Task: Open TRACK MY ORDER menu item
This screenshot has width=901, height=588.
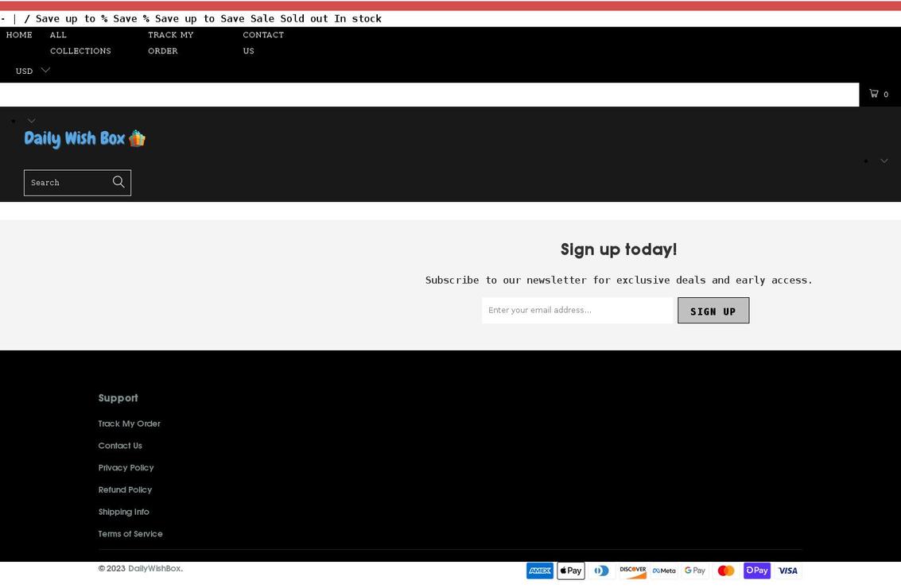Action: pyautogui.click(x=171, y=42)
